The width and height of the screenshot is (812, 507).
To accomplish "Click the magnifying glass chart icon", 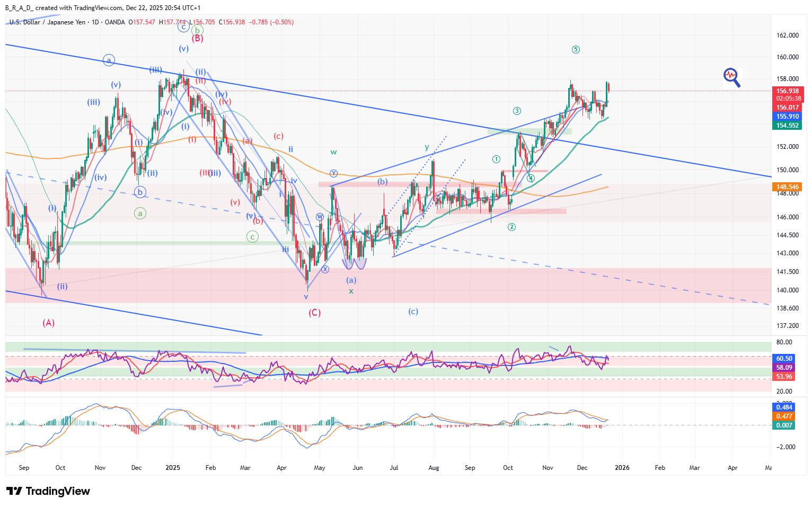I will pyautogui.click(x=732, y=77).
